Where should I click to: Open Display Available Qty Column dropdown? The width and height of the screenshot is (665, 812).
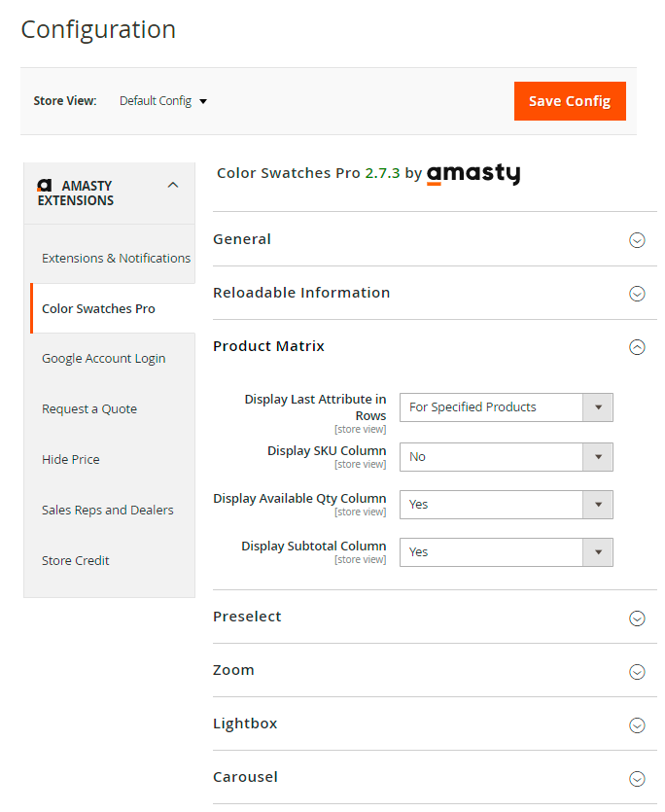tap(506, 505)
